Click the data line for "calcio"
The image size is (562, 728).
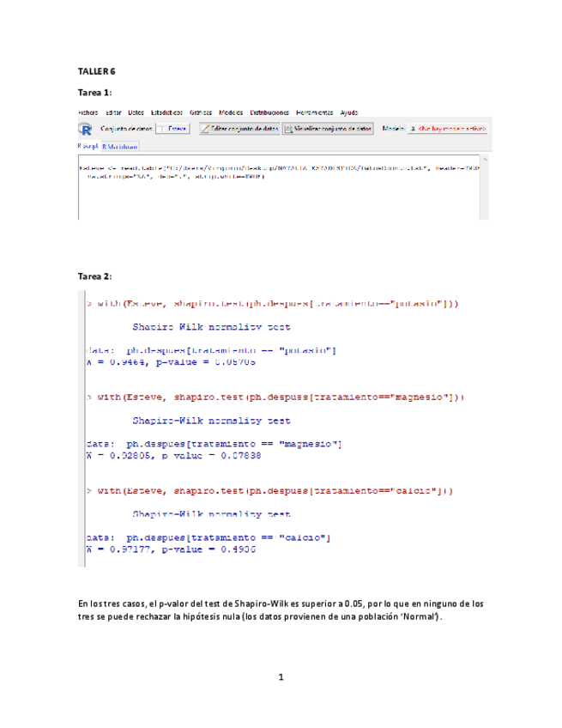click(x=208, y=537)
